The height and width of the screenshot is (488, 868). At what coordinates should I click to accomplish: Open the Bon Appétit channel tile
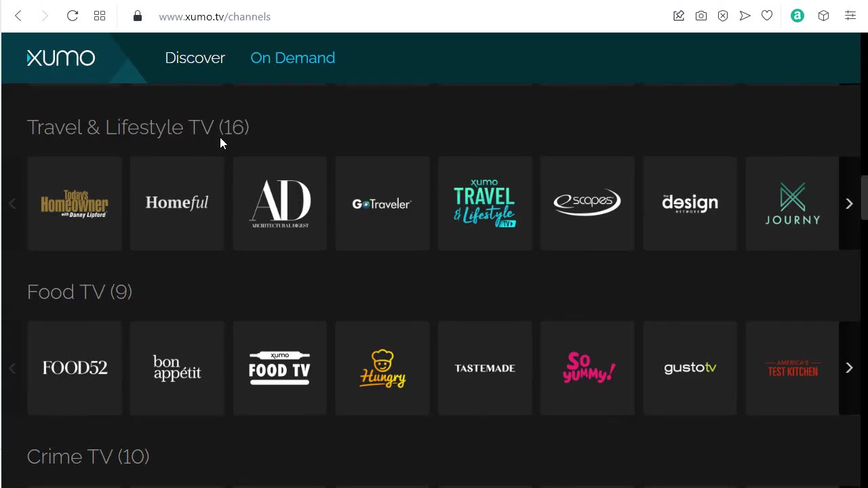point(177,368)
